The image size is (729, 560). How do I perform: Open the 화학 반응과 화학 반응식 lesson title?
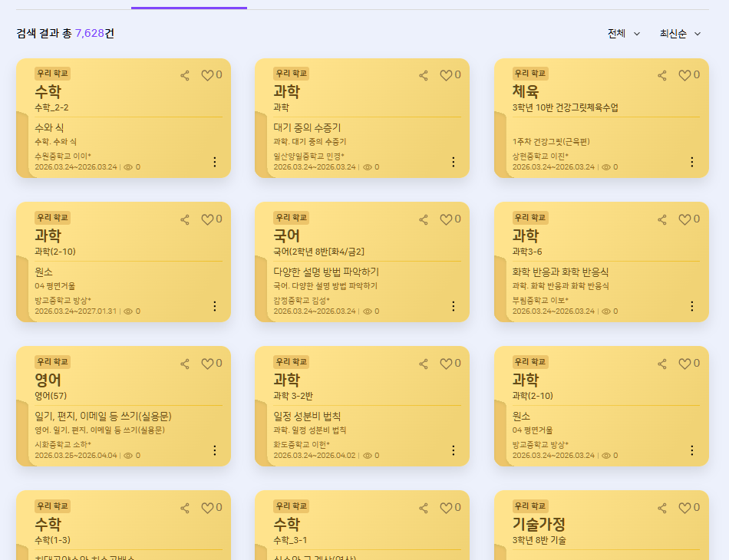click(560, 272)
